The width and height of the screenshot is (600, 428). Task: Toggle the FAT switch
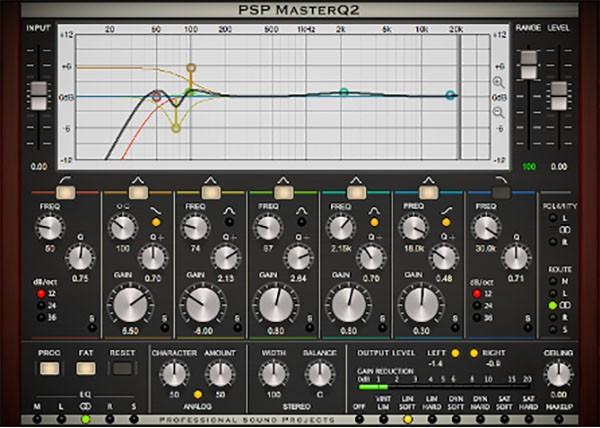(85, 368)
